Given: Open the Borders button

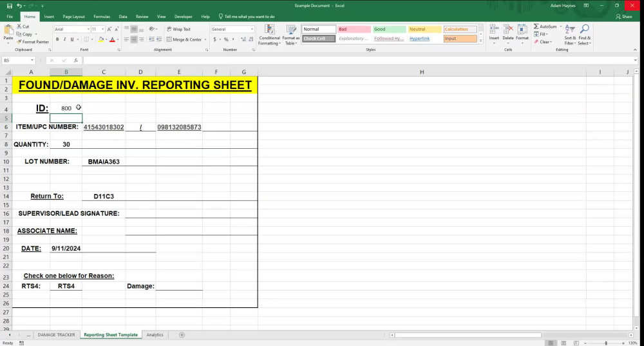Looking at the screenshot, I should coord(86,39).
